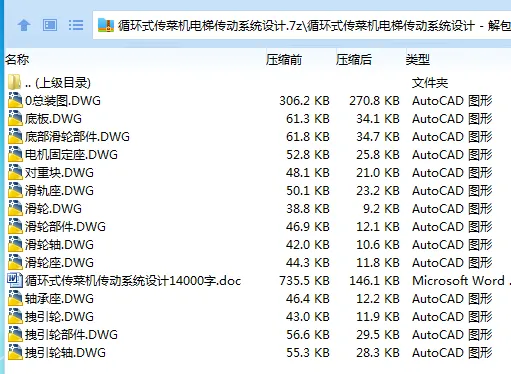This screenshot has height=374, width=511.
Task: Click the 38.8 KB size value
Action: pyautogui.click(x=308, y=209)
